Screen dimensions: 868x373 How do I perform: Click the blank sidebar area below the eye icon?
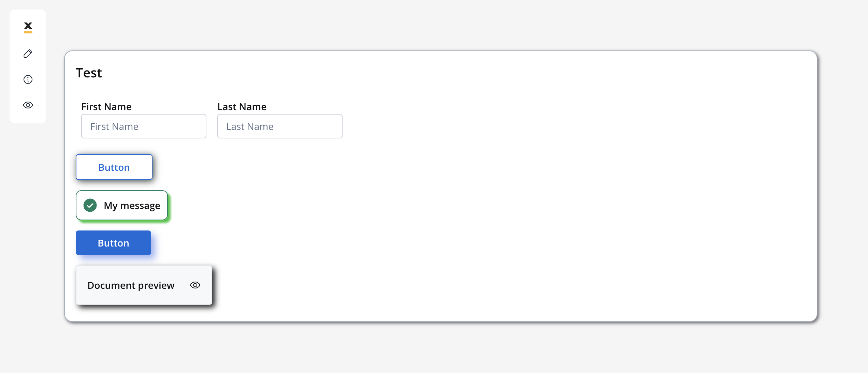tap(28, 117)
